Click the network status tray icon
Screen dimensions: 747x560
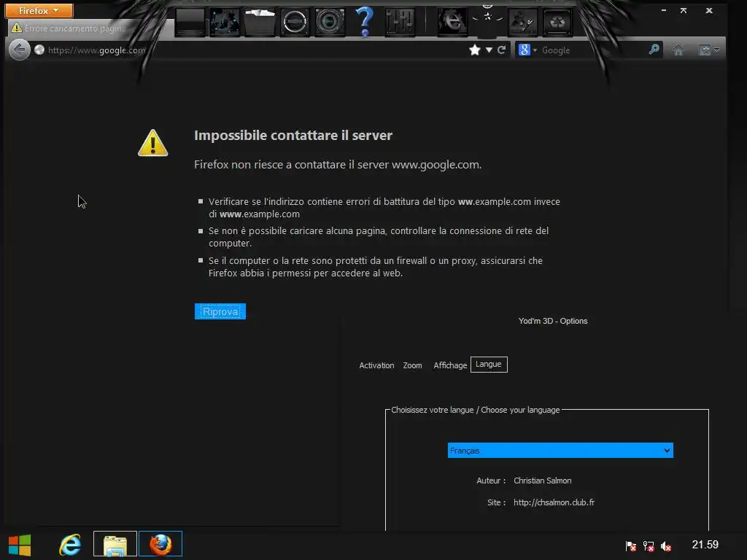[649, 546]
